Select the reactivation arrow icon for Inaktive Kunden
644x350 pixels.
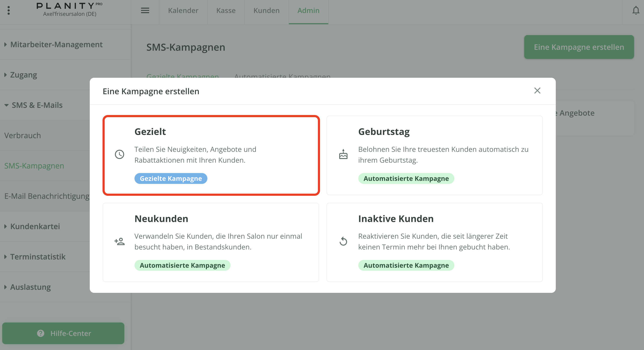(343, 241)
